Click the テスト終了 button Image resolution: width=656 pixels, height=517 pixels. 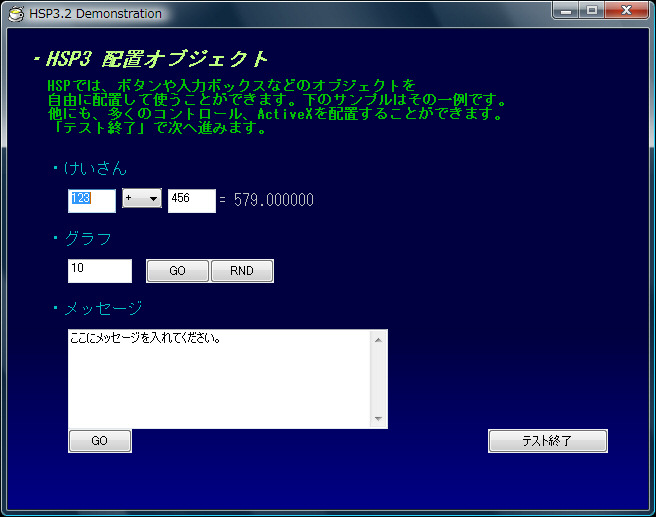click(x=548, y=440)
